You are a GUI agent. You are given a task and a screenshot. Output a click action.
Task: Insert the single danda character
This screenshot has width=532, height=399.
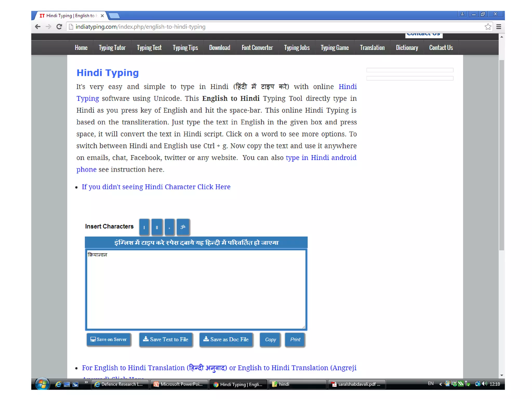click(144, 227)
